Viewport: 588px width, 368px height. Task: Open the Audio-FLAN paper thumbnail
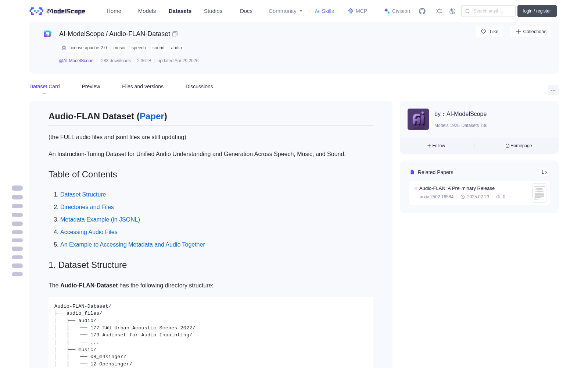[539, 193]
